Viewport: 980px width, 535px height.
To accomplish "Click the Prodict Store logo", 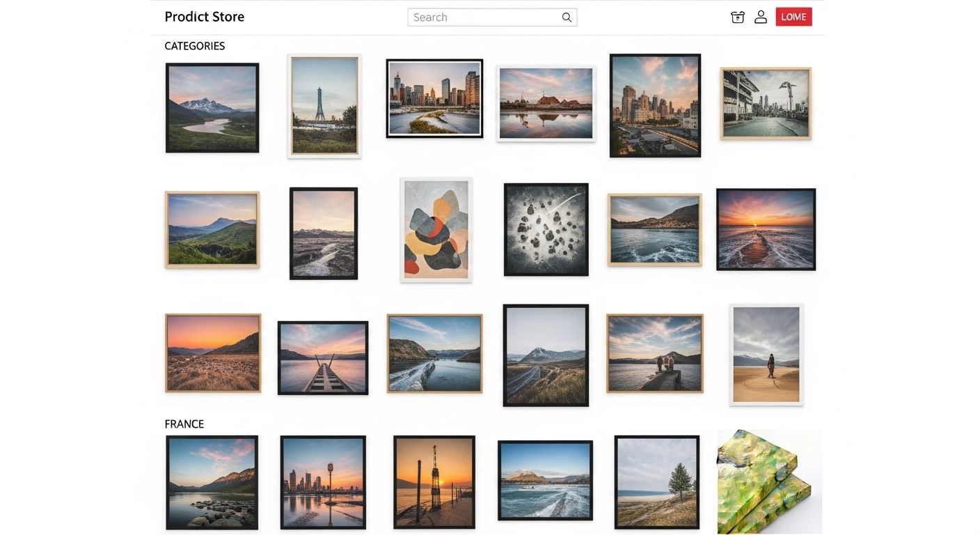I will coord(204,16).
